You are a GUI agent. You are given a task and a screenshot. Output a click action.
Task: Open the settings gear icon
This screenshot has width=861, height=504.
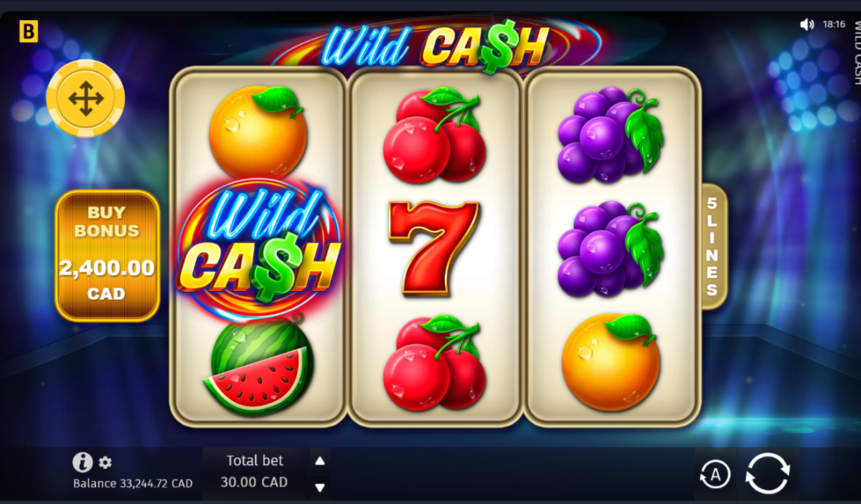pos(105,462)
